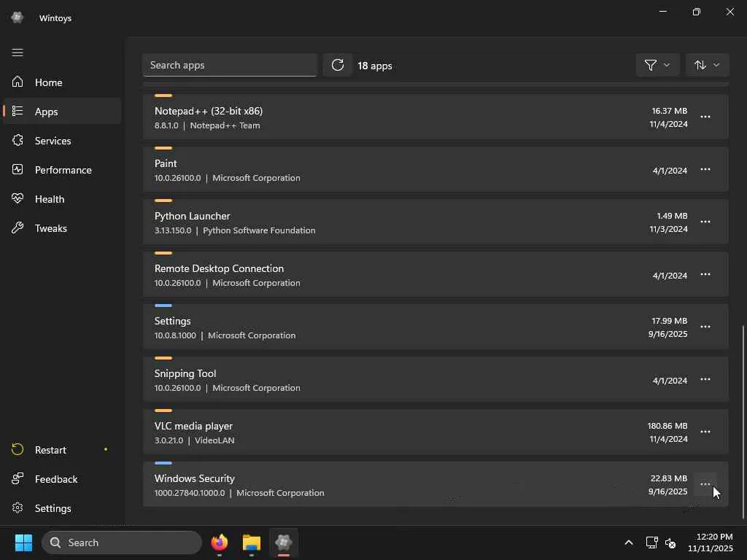Select the Windows Security app name
The height and width of the screenshot is (560, 747).
coord(194,478)
